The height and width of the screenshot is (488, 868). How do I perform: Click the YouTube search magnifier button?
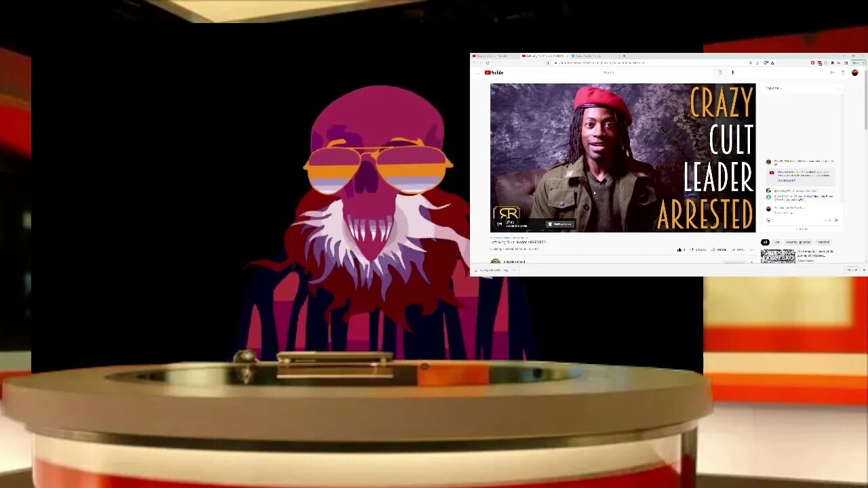pos(720,73)
